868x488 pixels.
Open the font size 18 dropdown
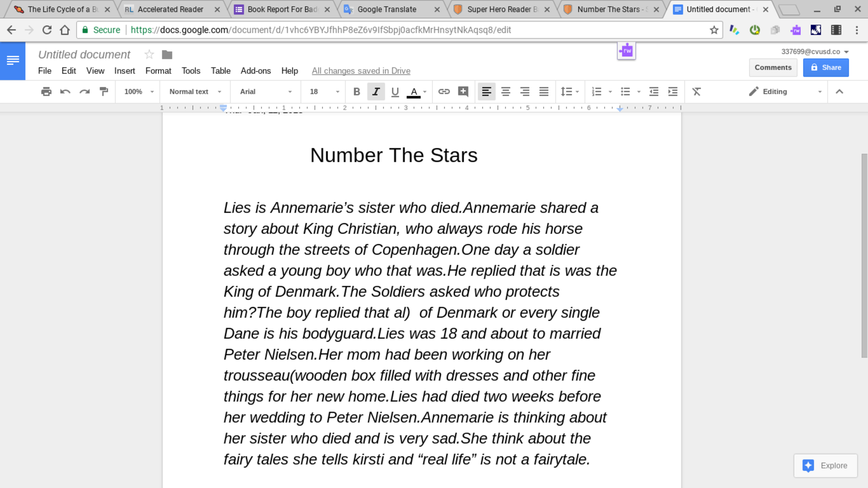pos(324,92)
